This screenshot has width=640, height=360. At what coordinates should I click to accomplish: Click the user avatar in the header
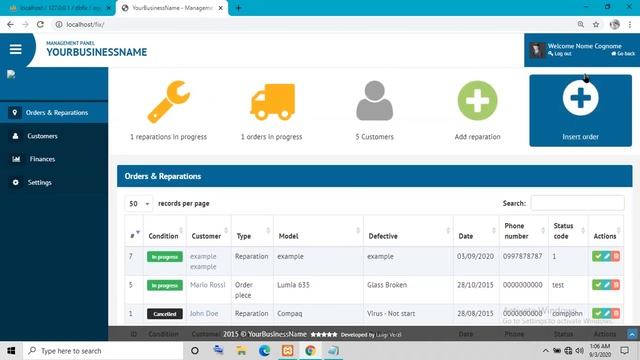[x=537, y=50]
